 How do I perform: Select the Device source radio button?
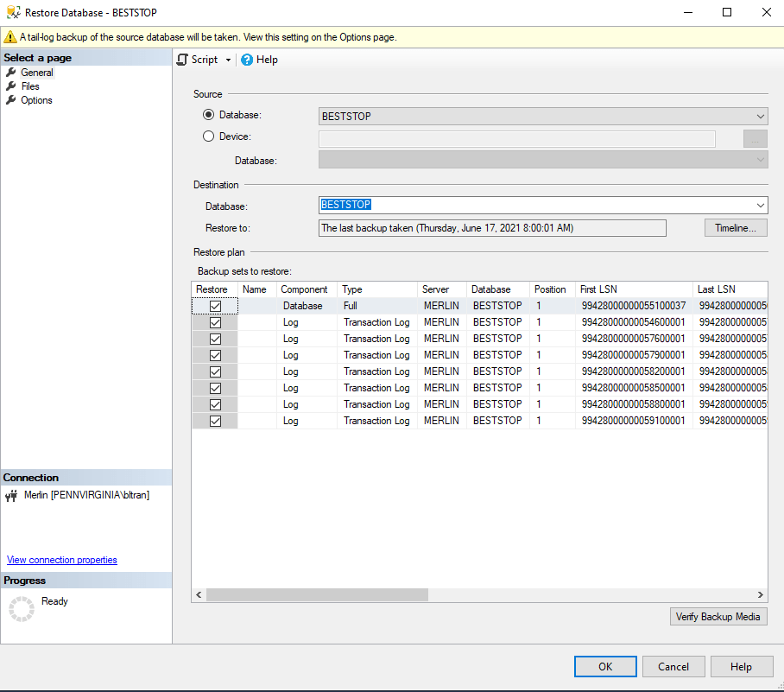[x=208, y=136]
